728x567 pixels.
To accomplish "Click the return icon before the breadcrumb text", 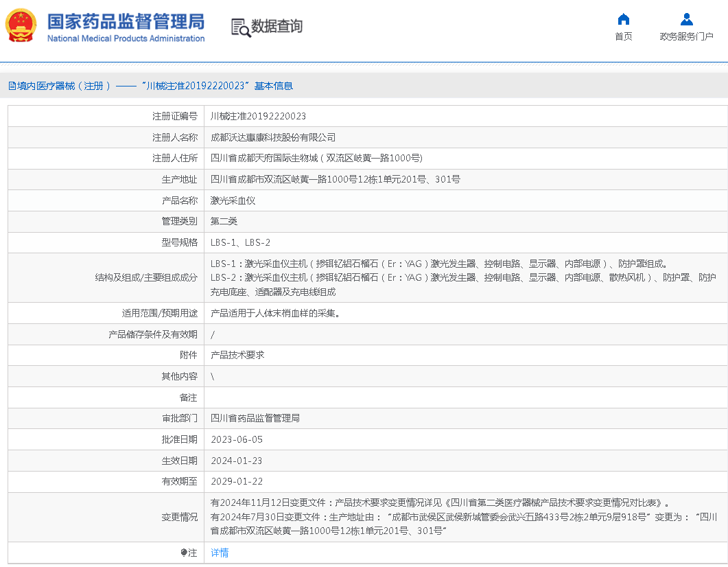I will (12, 85).
